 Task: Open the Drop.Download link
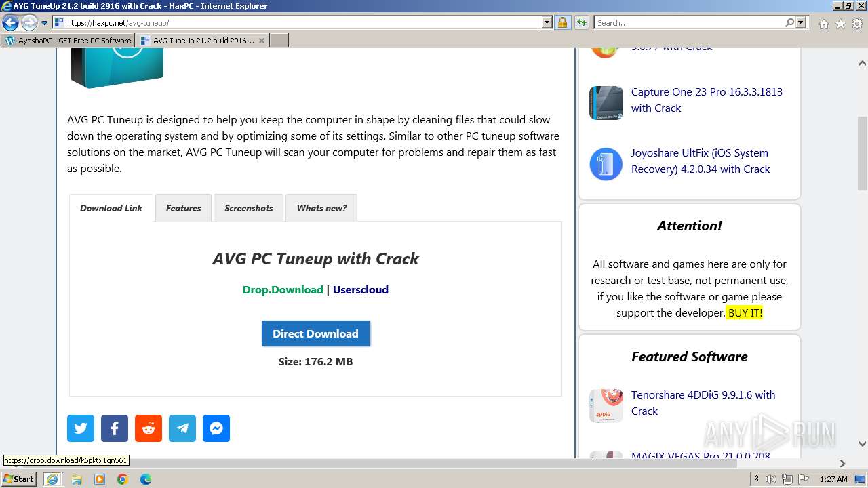click(x=283, y=289)
